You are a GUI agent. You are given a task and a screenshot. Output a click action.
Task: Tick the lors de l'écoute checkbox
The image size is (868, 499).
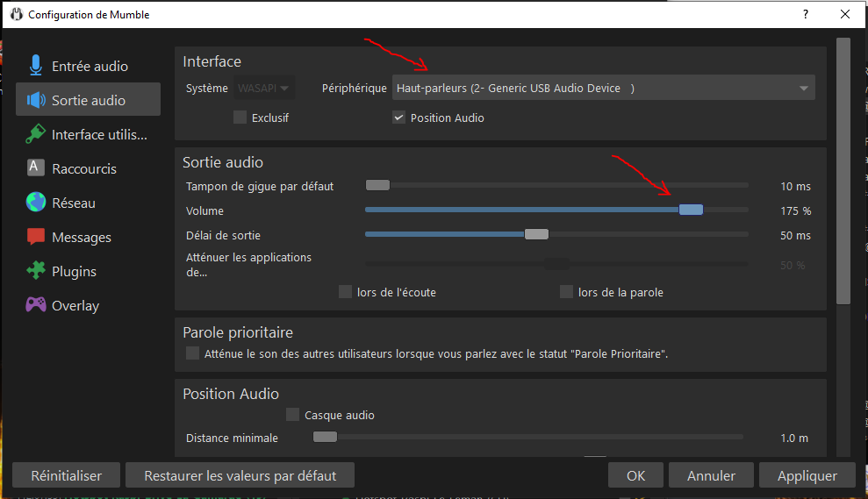pyautogui.click(x=345, y=291)
